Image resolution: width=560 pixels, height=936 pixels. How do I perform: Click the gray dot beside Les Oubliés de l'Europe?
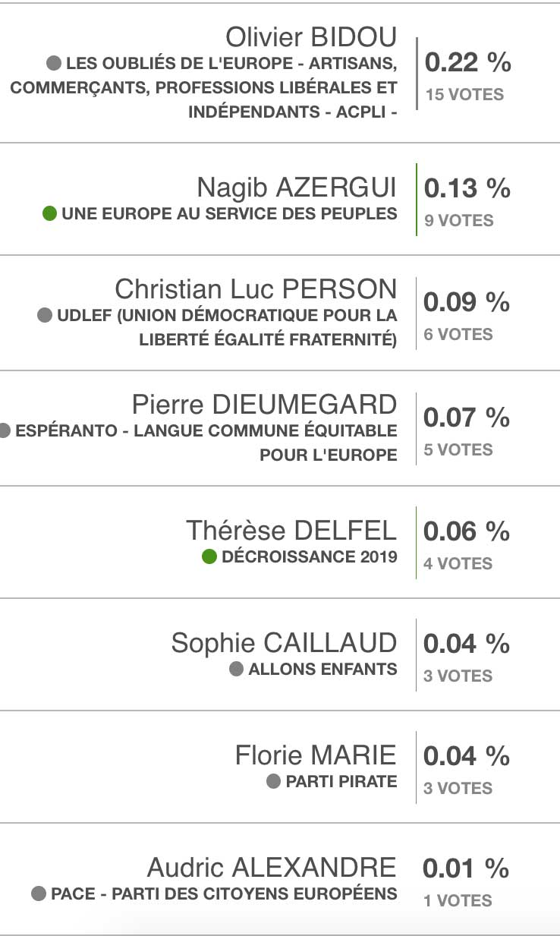coord(54,62)
